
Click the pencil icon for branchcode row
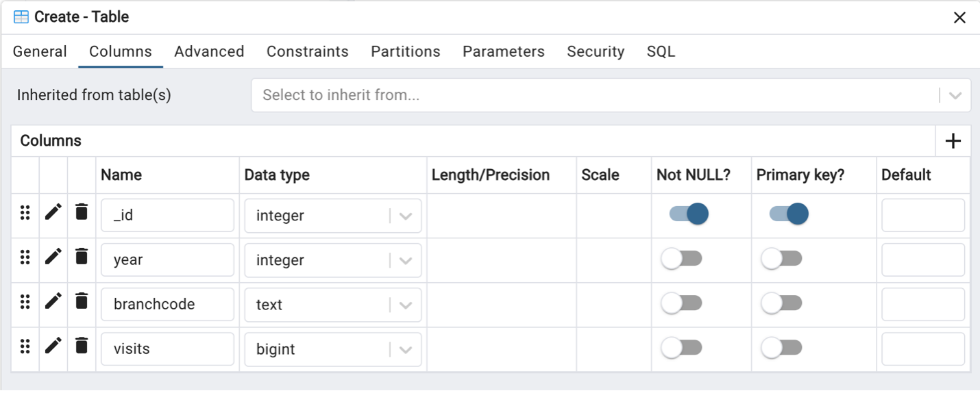point(53,301)
